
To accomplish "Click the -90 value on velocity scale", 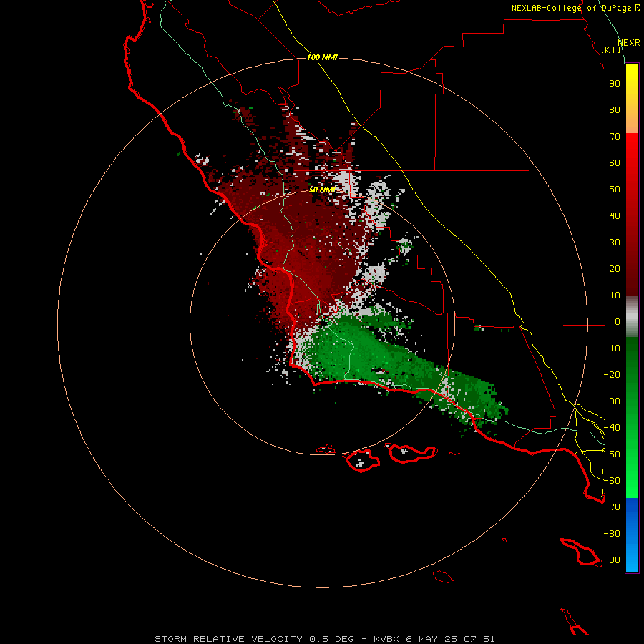I will coord(612,560).
